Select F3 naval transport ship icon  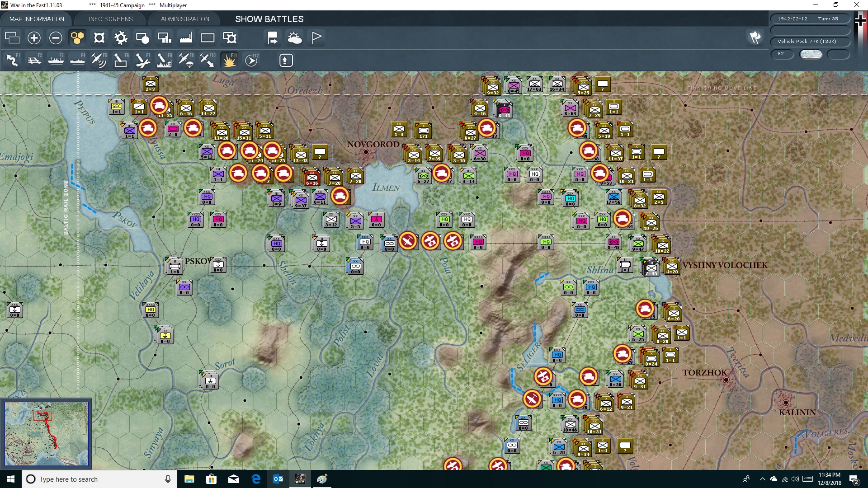56,60
